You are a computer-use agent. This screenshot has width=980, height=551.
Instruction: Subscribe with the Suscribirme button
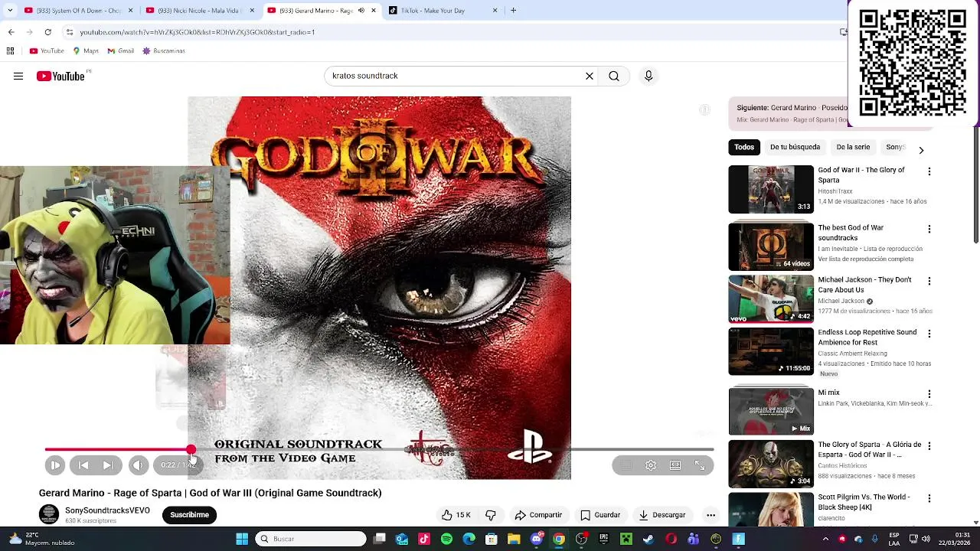click(x=189, y=515)
